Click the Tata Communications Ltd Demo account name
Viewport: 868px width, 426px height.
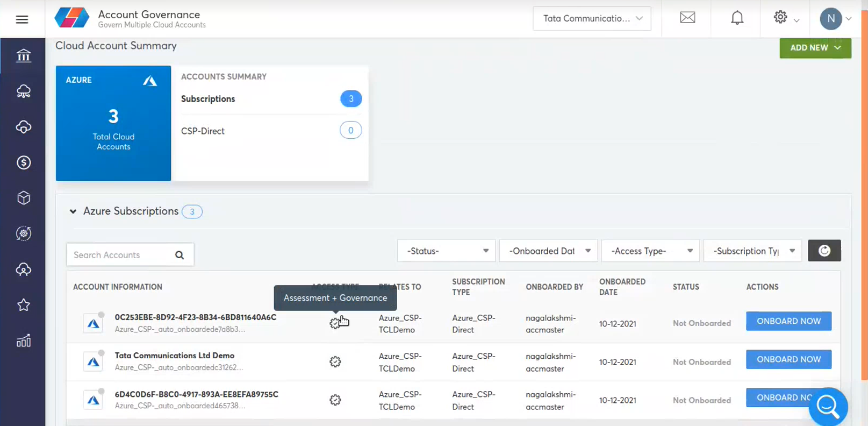(175, 356)
